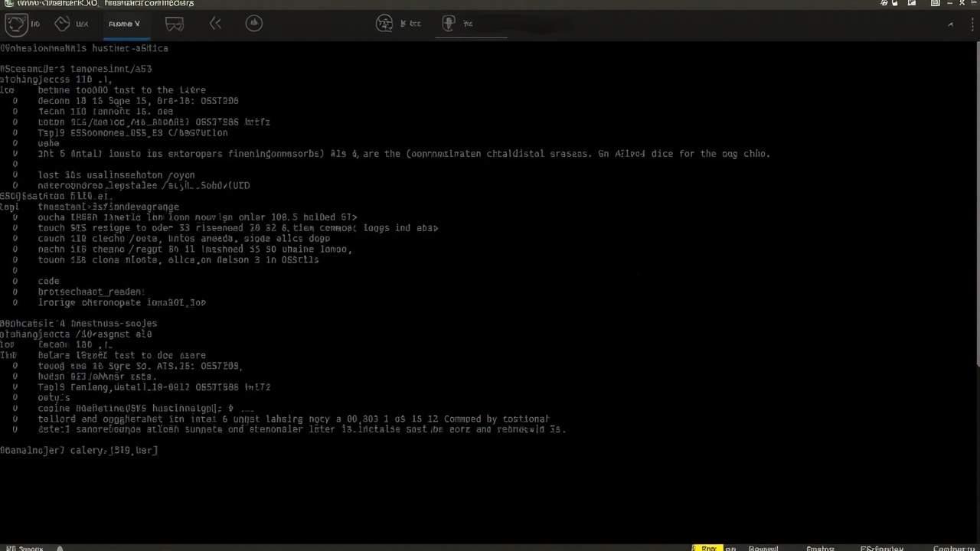The height and width of the screenshot is (551, 980).
Task: Open the 'Emalng' item in the bottom bar
Action: click(820, 549)
